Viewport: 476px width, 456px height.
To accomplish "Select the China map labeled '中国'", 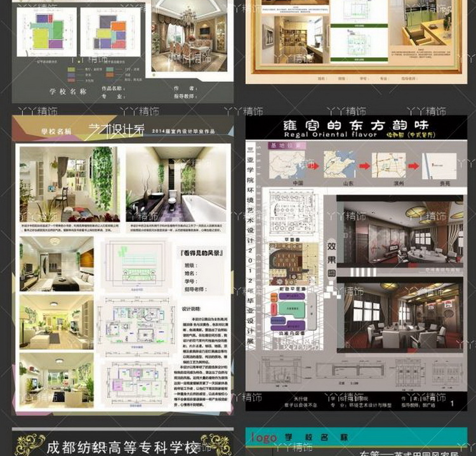I will tap(288, 164).
